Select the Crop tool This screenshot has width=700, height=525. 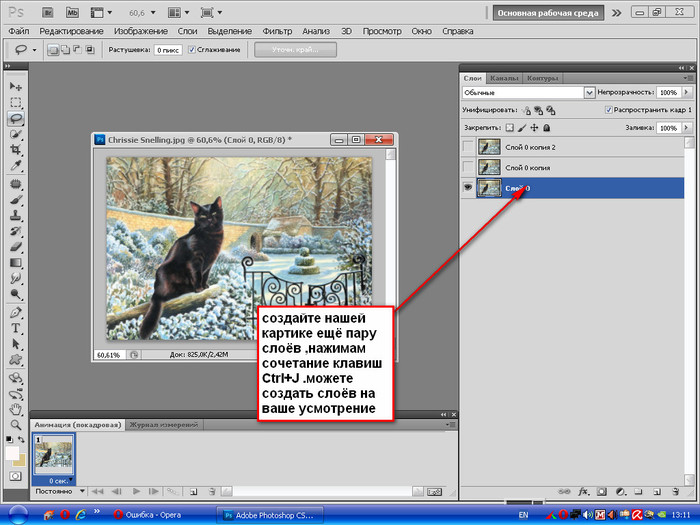point(16,150)
